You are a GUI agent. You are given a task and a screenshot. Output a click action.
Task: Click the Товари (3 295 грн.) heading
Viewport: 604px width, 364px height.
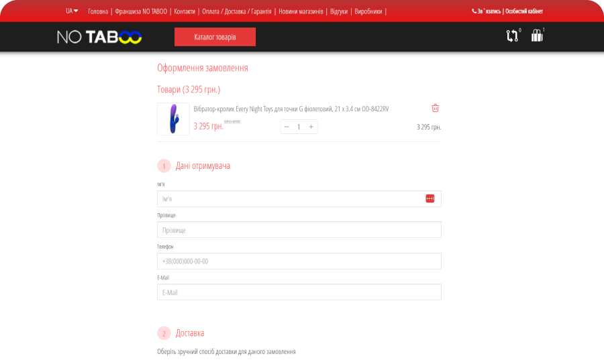[189, 90]
